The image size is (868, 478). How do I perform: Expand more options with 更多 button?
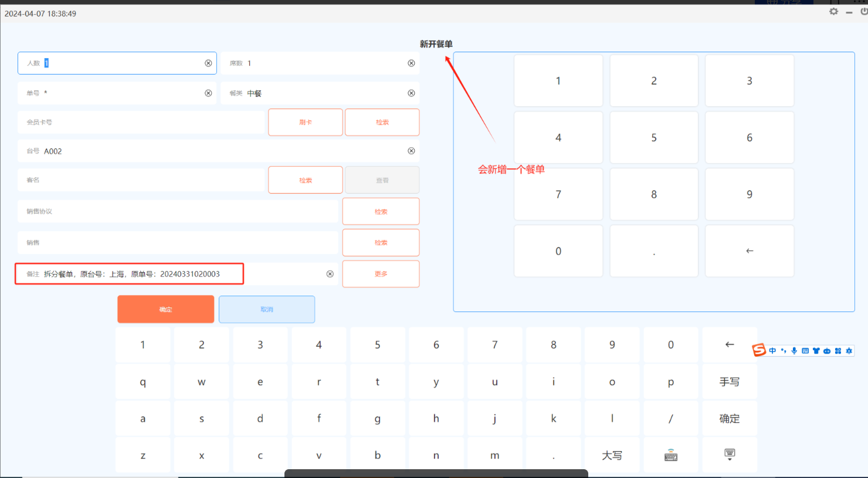[381, 274]
